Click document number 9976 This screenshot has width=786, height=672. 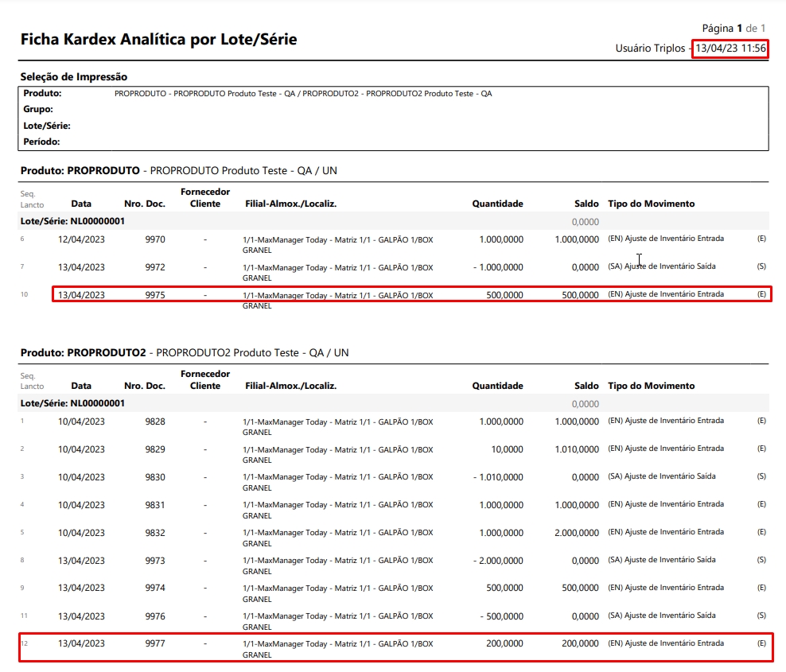(x=155, y=616)
